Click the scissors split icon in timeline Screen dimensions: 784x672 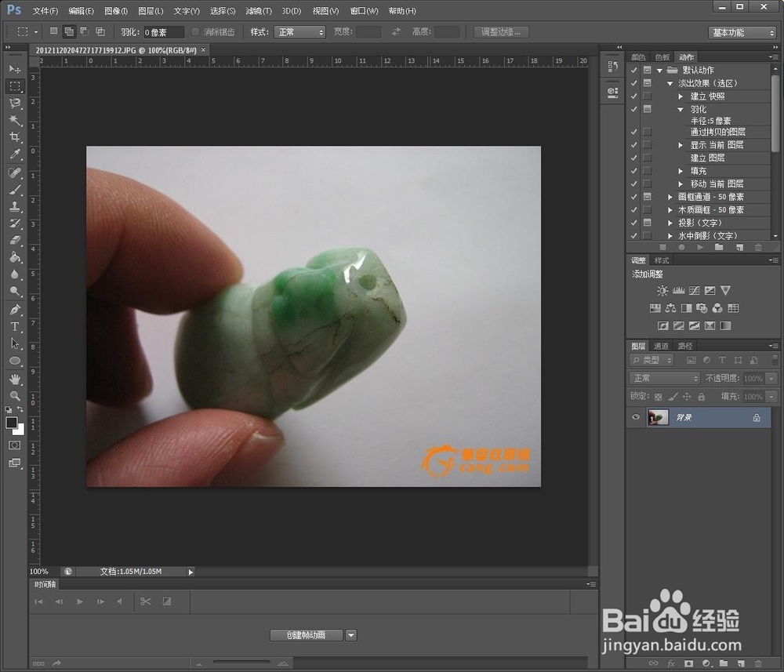coord(146,601)
